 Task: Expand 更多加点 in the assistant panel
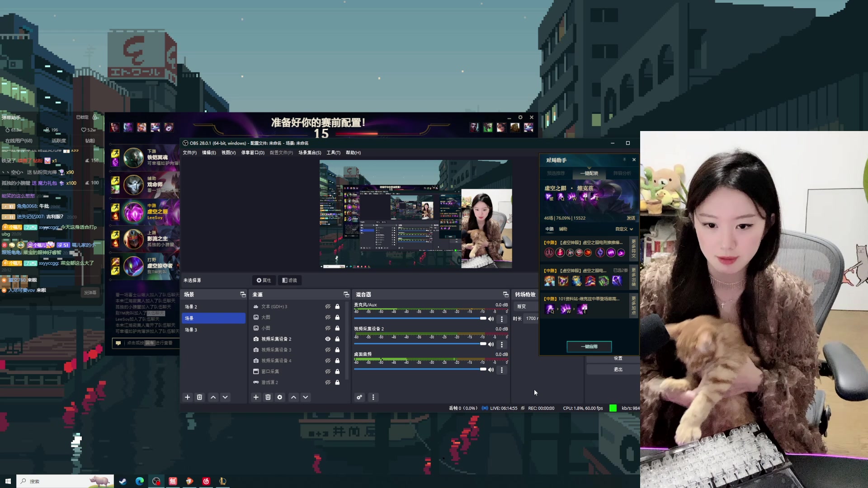[x=633, y=305]
